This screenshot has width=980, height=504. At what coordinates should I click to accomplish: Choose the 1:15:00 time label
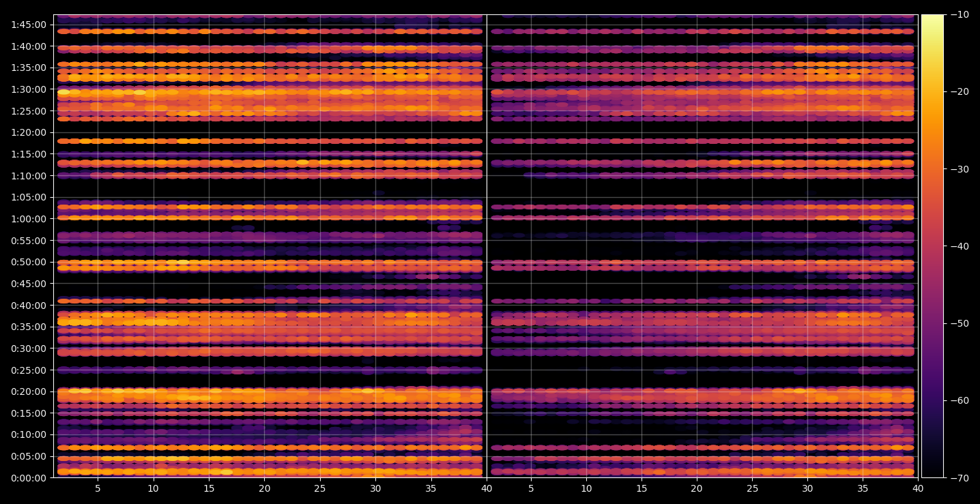[29, 153]
